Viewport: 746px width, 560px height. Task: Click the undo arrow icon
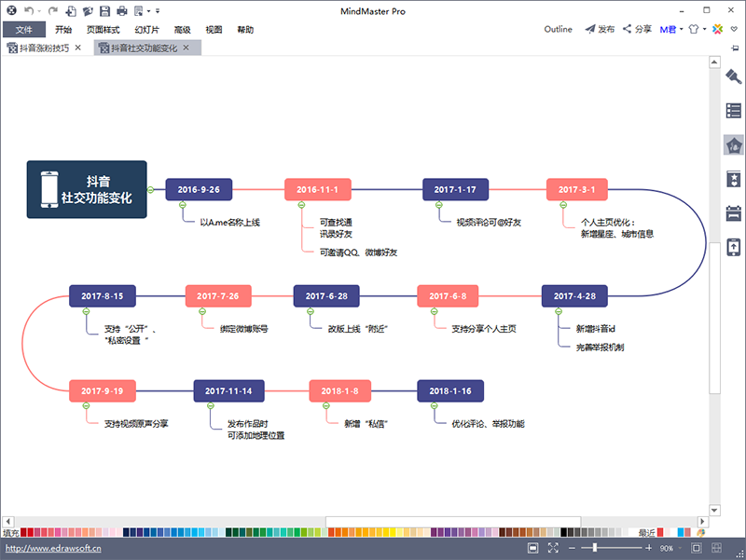coord(29,10)
